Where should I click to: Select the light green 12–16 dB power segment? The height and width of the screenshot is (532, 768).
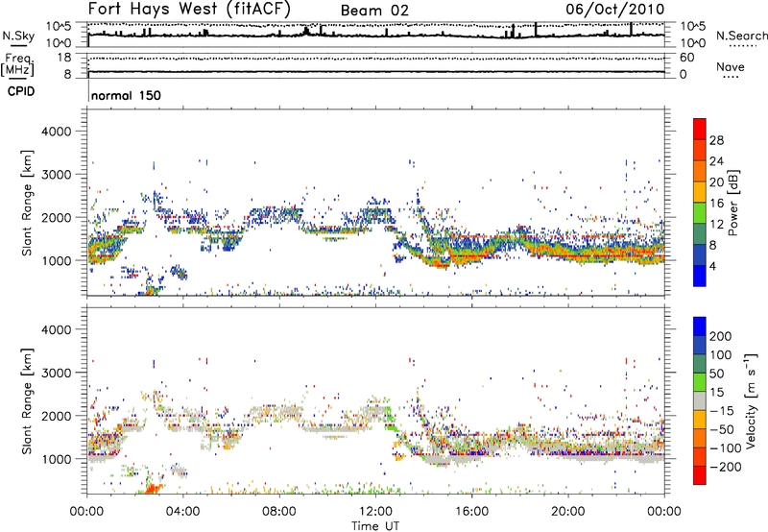point(700,213)
